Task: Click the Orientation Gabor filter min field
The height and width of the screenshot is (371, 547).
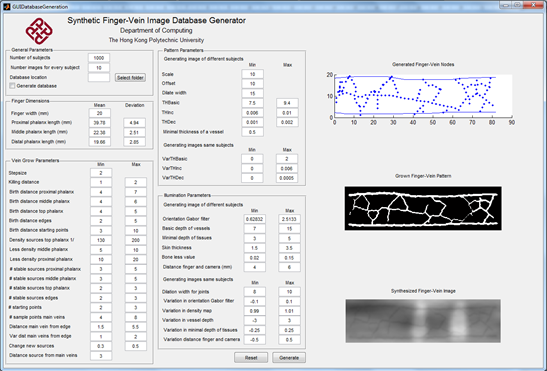Action: pos(255,219)
